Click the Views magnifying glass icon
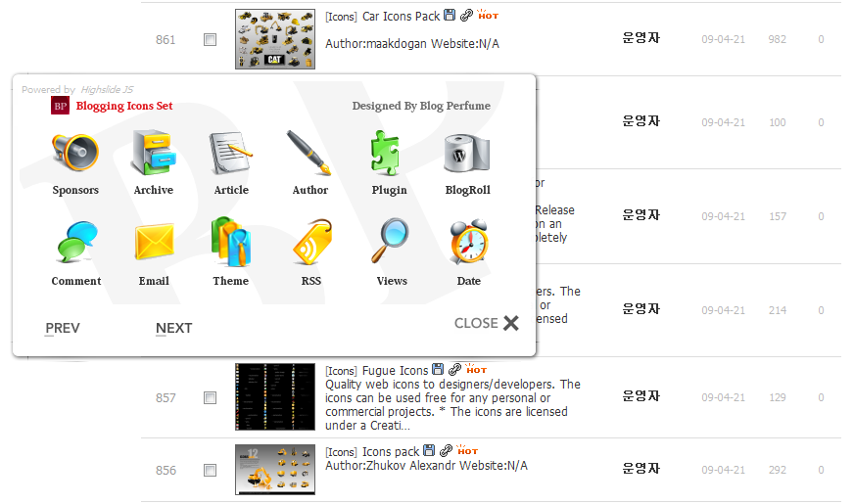The image size is (854, 504). point(390,241)
